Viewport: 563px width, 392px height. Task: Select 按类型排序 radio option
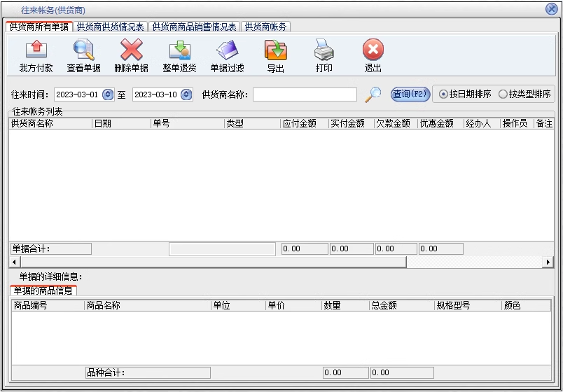click(x=524, y=94)
